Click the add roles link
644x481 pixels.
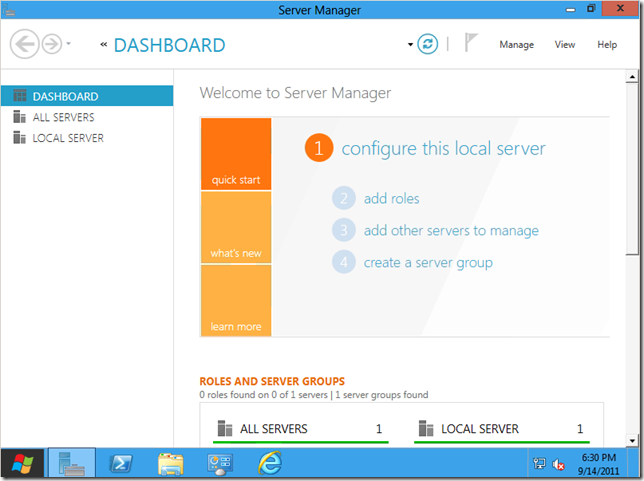391,199
